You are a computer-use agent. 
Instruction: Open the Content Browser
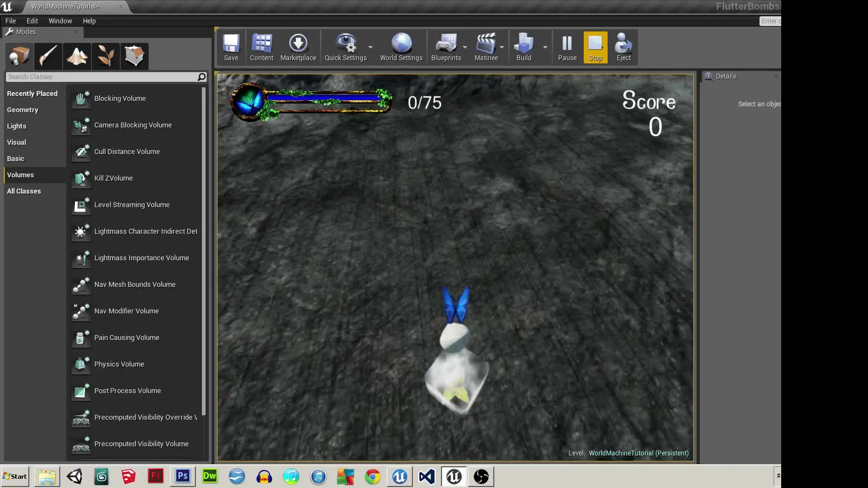pyautogui.click(x=261, y=47)
